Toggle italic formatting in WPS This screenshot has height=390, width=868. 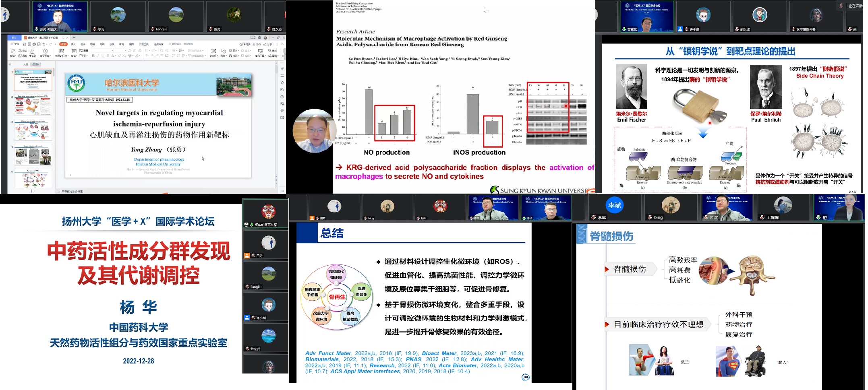coord(98,56)
